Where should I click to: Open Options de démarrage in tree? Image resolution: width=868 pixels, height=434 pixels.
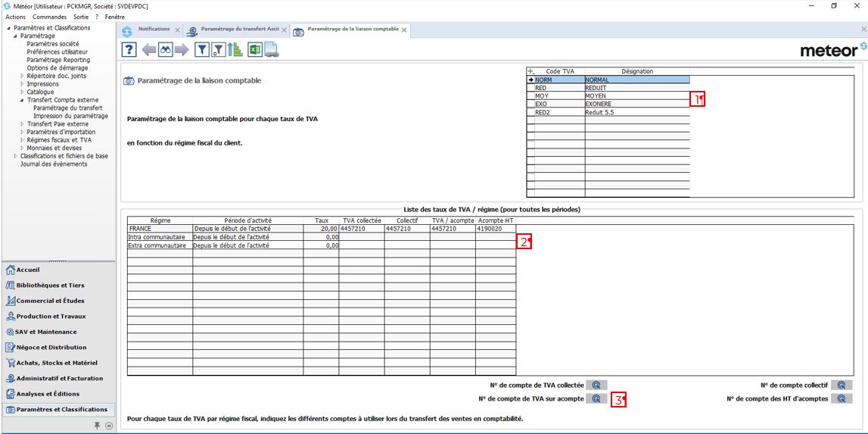(57, 67)
